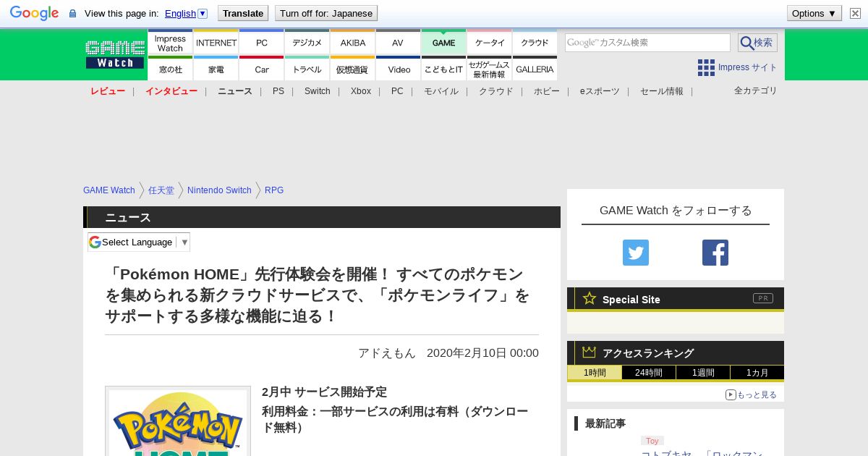Image resolution: width=868 pixels, height=456 pixels.
Task: Open the ケータイ Watch tab
Action: click(490, 43)
